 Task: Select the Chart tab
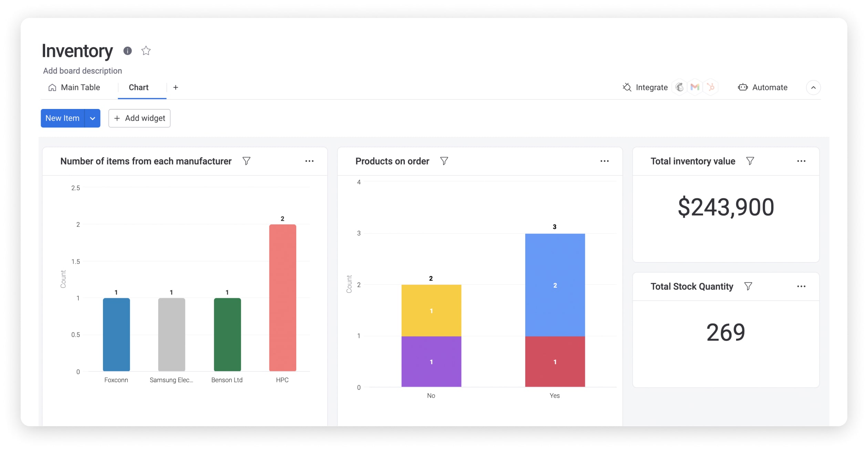[x=138, y=87]
